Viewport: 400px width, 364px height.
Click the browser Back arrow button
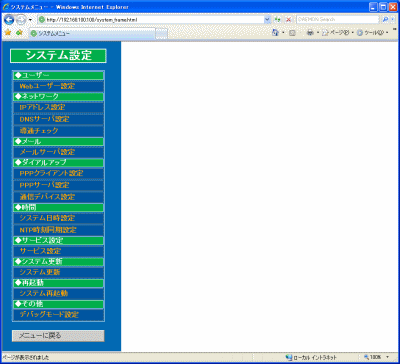coord(9,20)
